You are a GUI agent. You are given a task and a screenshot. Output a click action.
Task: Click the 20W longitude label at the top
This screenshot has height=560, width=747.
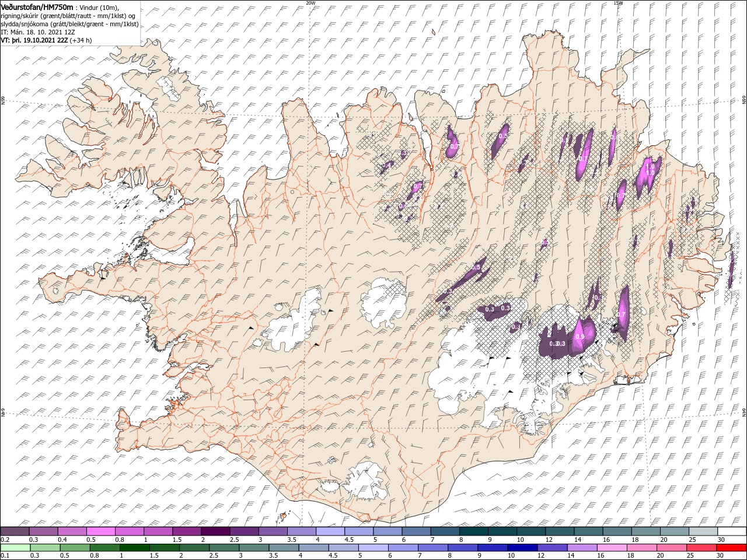pyautogui.click(x=310, y=2)
